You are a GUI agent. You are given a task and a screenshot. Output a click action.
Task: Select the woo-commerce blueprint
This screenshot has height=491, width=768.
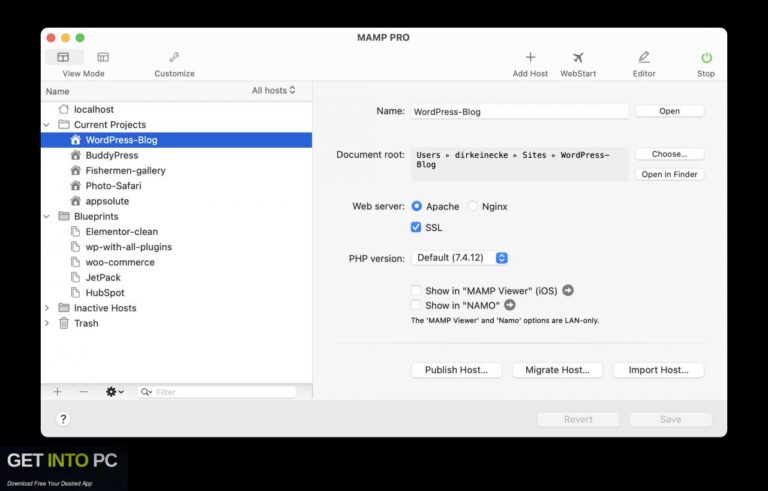(176, 262)
